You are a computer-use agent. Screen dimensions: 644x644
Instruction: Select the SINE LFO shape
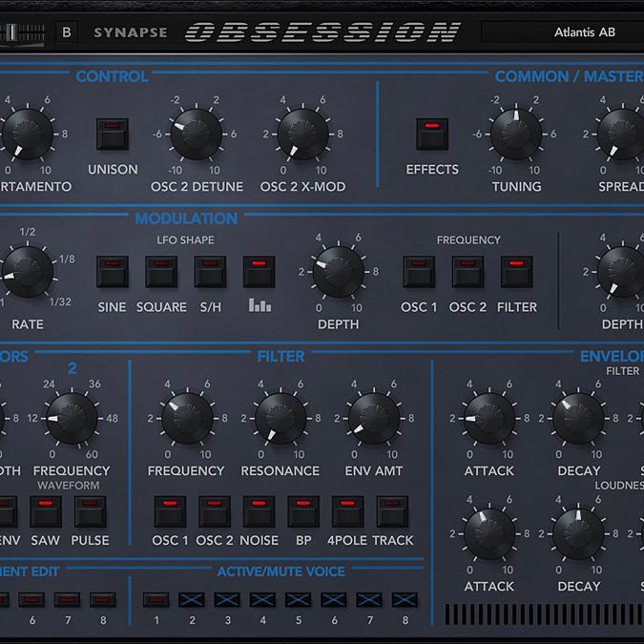(x=113, y=272)
